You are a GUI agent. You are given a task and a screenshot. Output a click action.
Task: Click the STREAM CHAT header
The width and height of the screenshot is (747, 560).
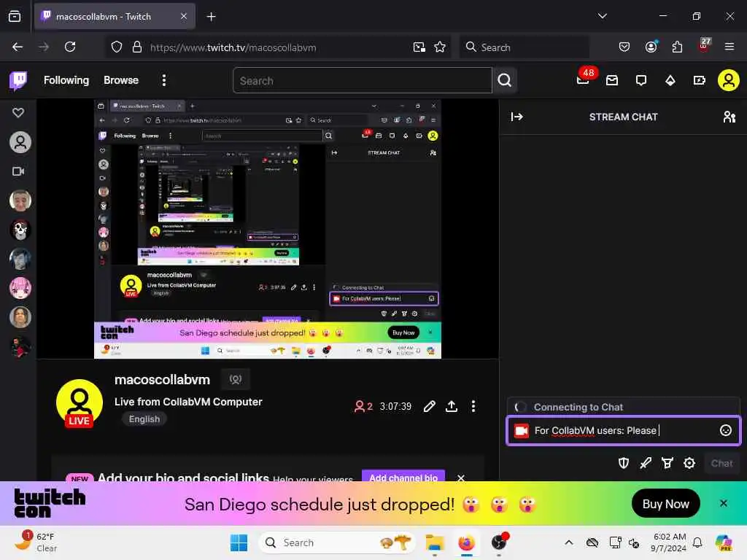pos(623,117)
